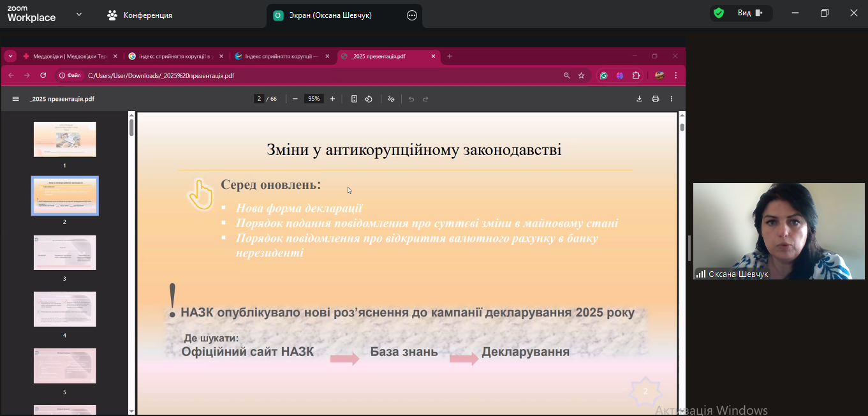This screenshot has height=416, width=868.
Task: Open the browser extensions puzzle icon
Action: 636,75
